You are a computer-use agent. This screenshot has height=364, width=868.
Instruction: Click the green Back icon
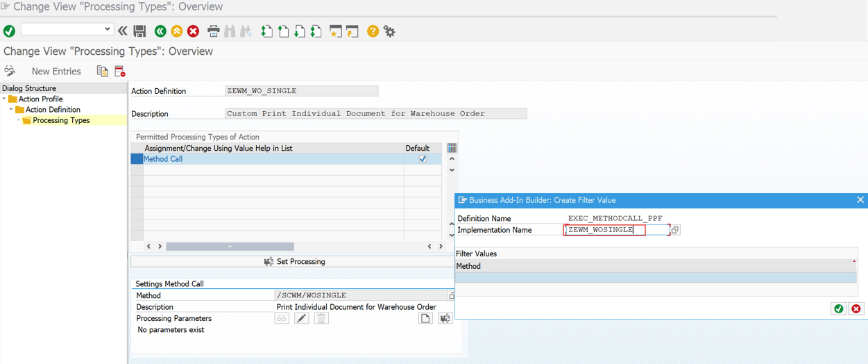[160, 31]
